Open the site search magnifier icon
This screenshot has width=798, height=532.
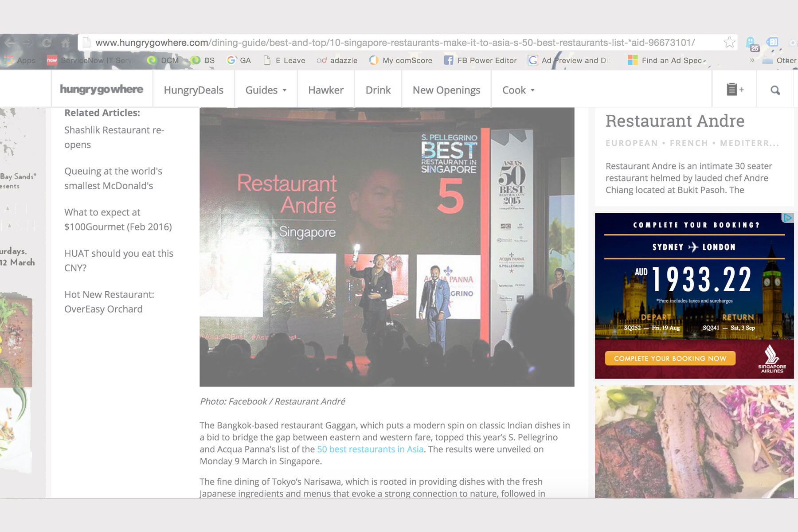tap(775, 90)
